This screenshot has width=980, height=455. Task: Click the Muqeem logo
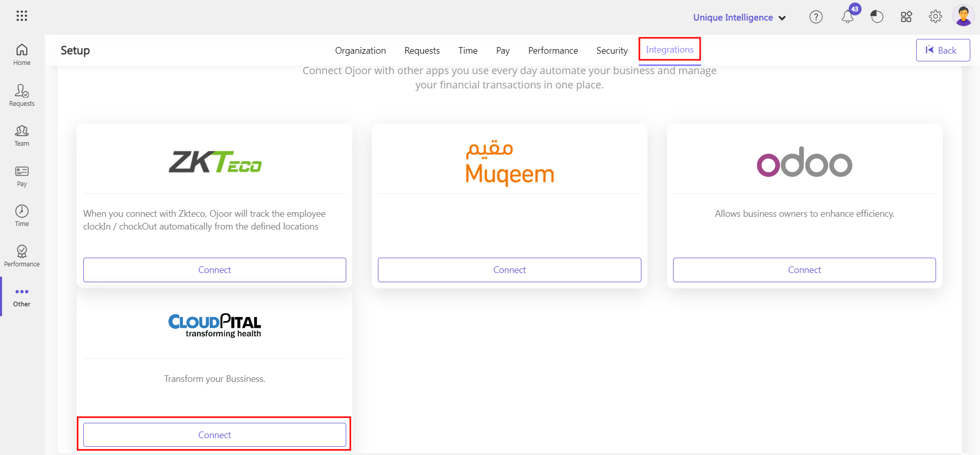click(510, 163)
